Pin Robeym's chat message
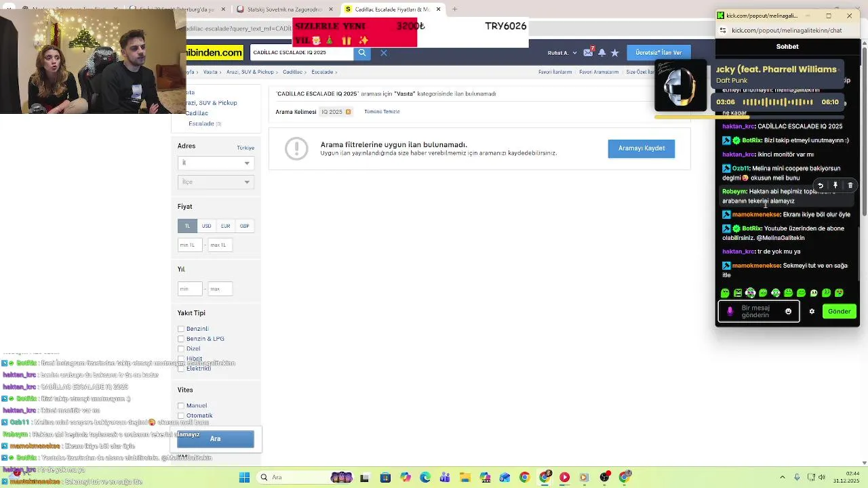 pyautogui.click(x=835, y=186)
